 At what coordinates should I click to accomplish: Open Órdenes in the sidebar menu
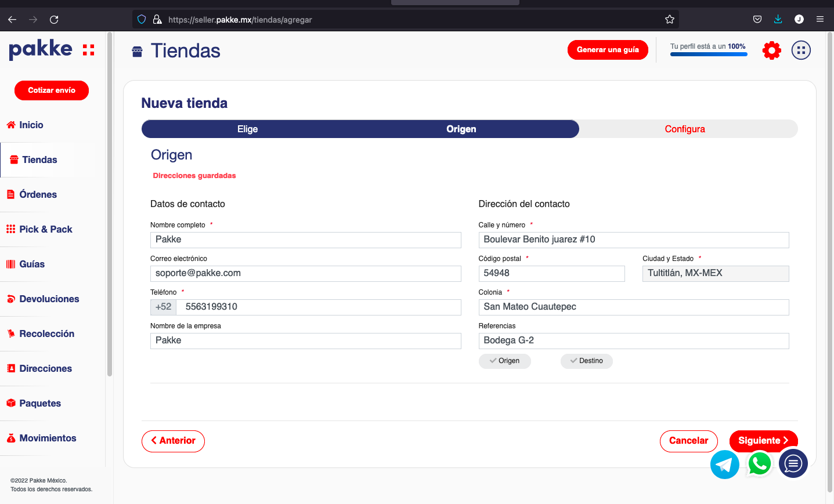tap(38, 194)
